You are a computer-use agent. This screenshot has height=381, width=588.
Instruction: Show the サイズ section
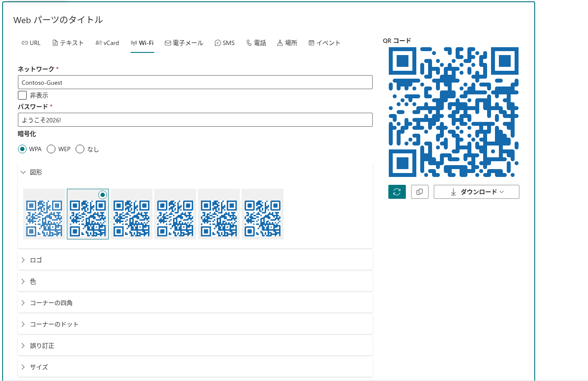pos(195,367)
